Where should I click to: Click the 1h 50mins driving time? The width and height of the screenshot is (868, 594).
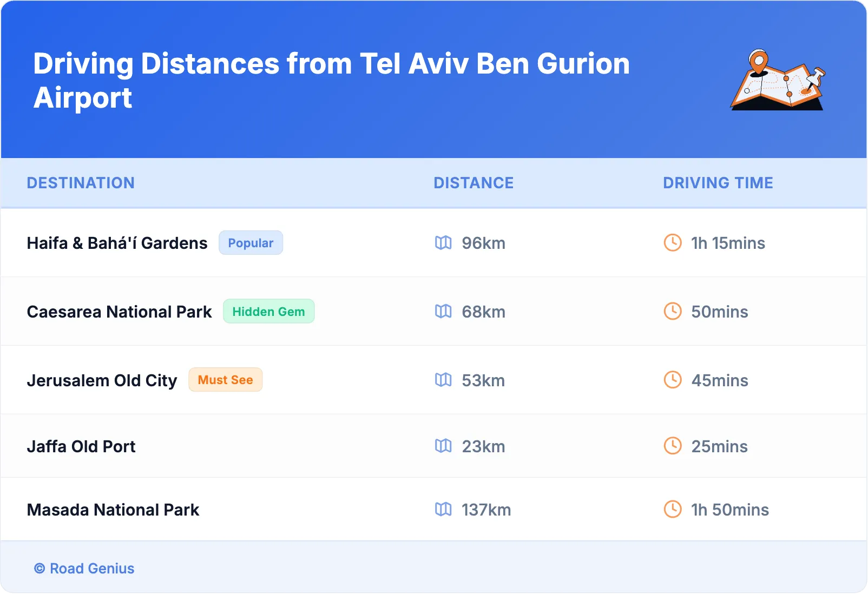tap(730, 510)
